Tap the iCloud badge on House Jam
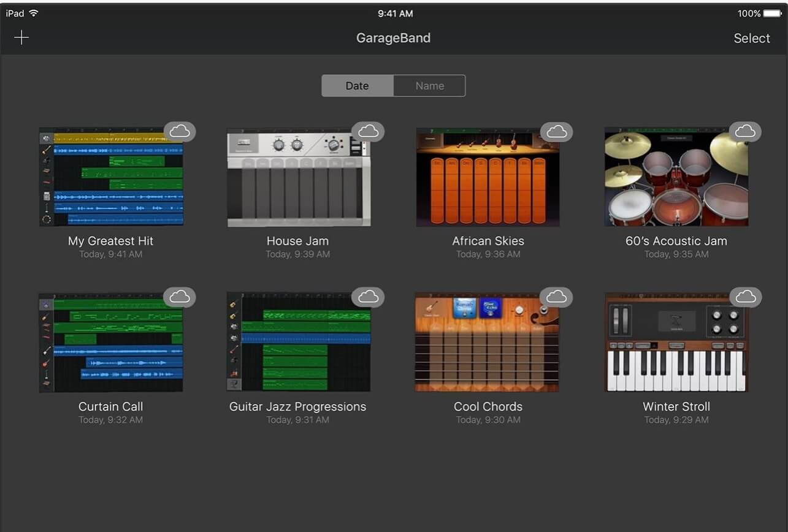The image size is (788, 532). pos(368,131)
